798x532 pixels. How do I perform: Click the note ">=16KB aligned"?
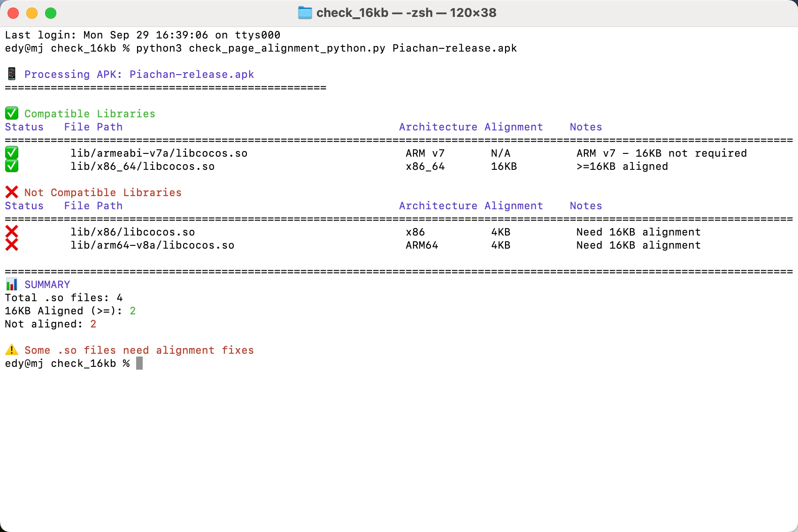pyautogui.click(x=622, y=167)
